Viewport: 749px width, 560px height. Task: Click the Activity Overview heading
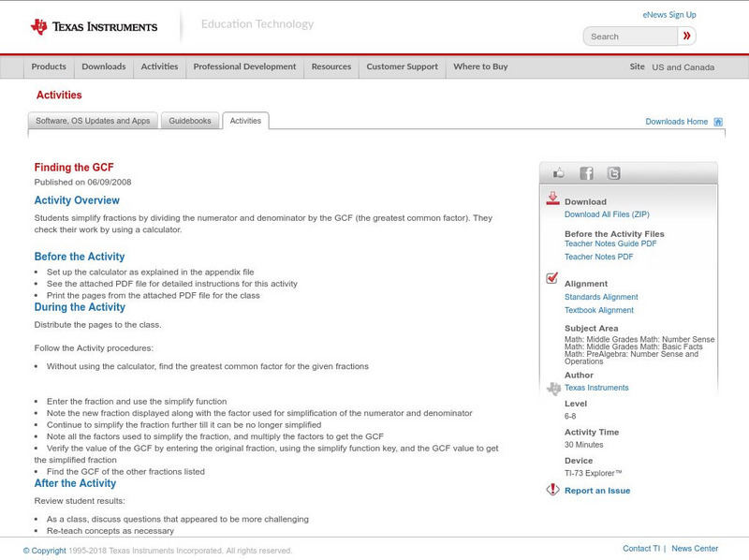77,200
